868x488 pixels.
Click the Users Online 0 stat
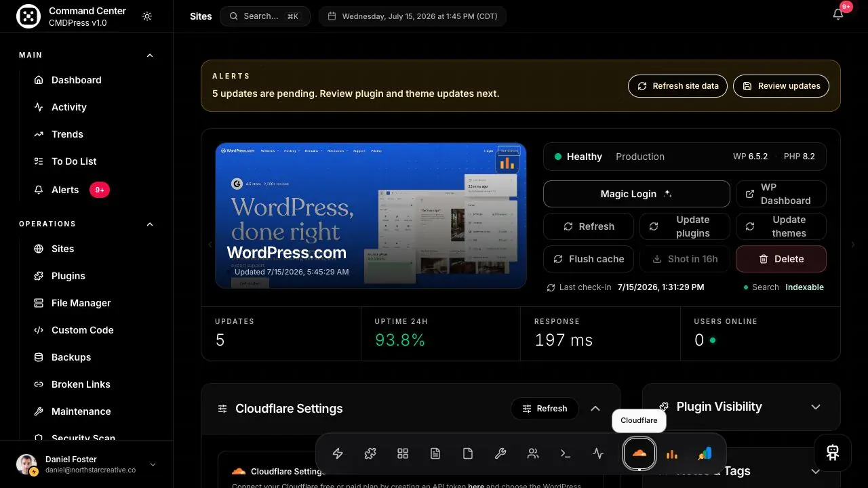760,334
